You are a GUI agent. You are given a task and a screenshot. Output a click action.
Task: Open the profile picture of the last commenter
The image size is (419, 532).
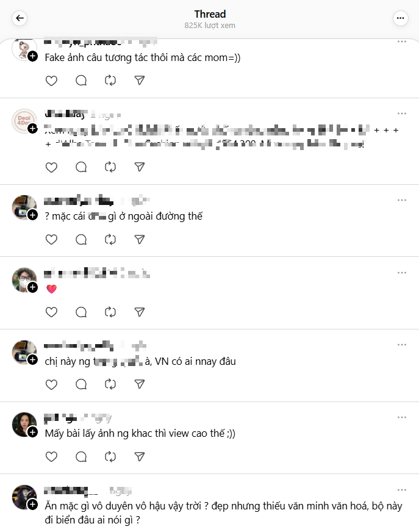pyautogui.click(x=24, y=497)
